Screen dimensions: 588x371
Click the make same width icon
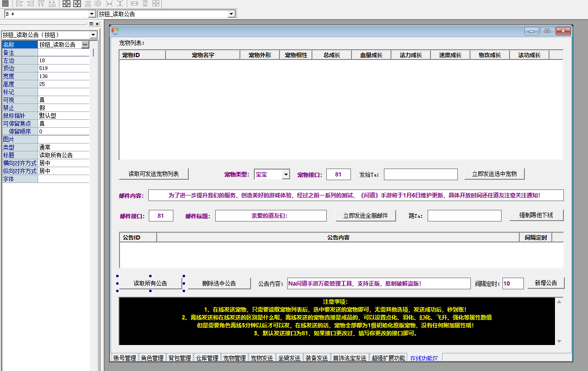pos(135,4)
